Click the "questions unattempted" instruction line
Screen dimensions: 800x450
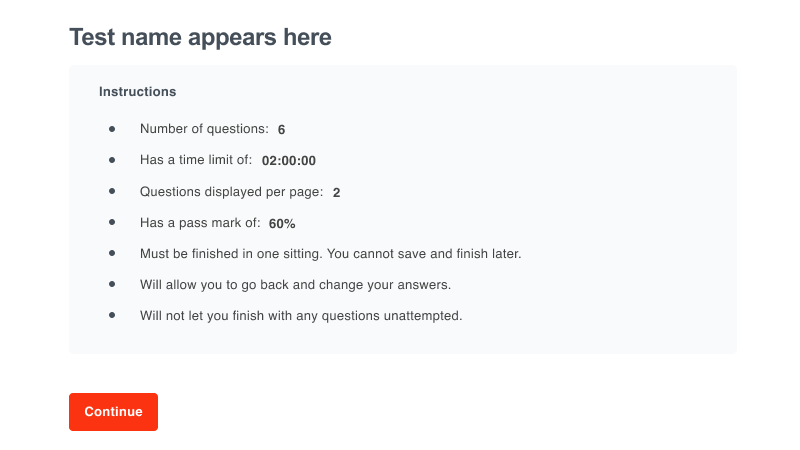(x=301, y=316)
